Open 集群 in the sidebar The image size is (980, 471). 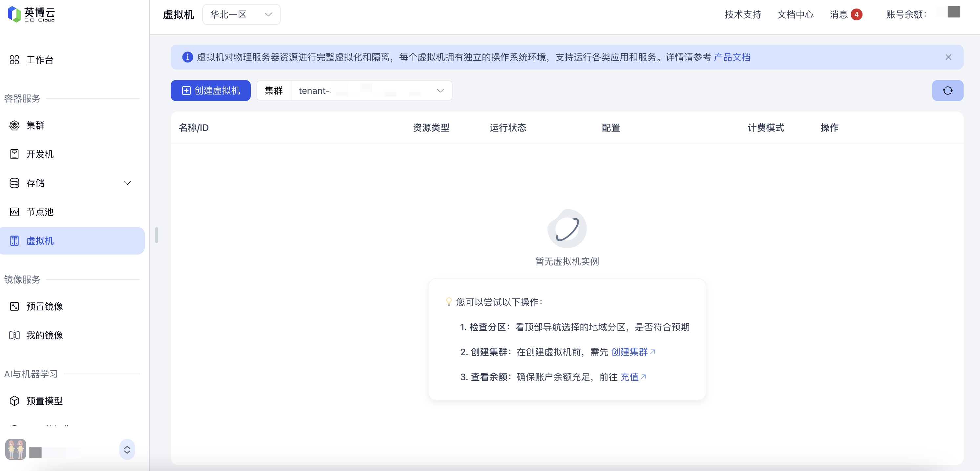click(x=35, y=125)
